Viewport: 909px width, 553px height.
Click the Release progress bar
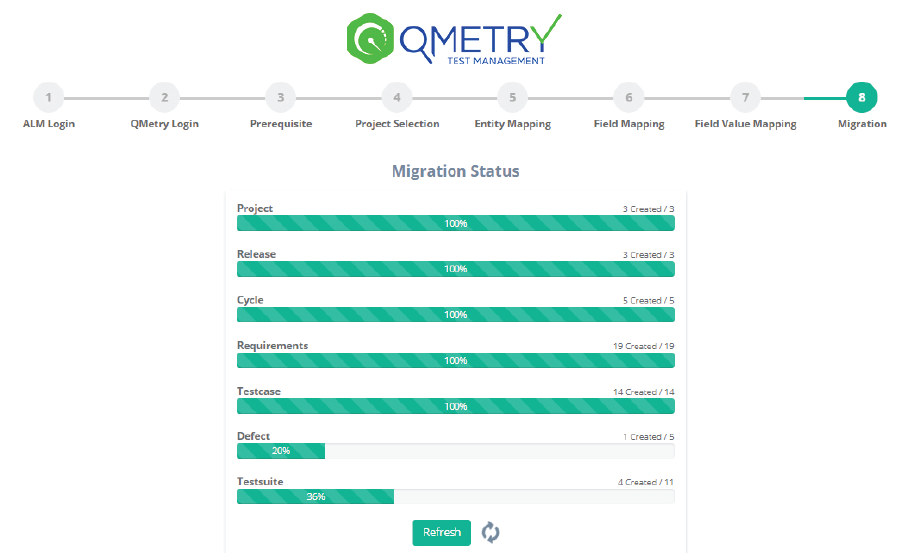(456, 269)
